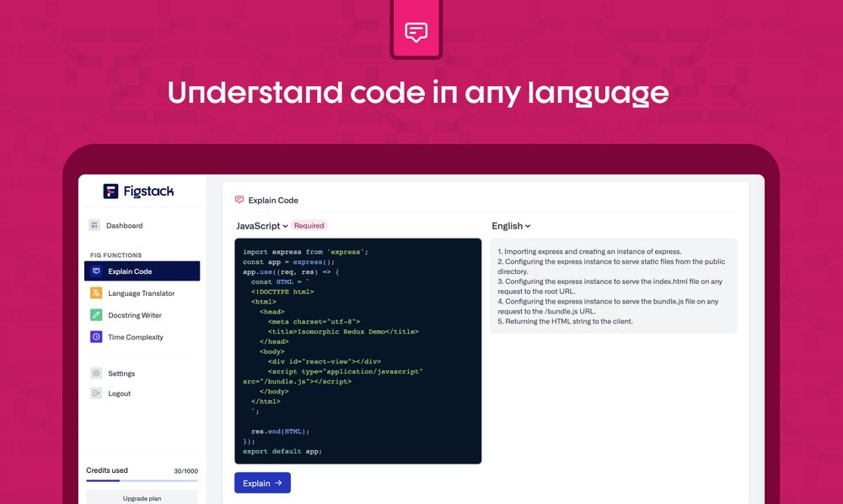Click the Upgrade plan button

pos(142,498)
